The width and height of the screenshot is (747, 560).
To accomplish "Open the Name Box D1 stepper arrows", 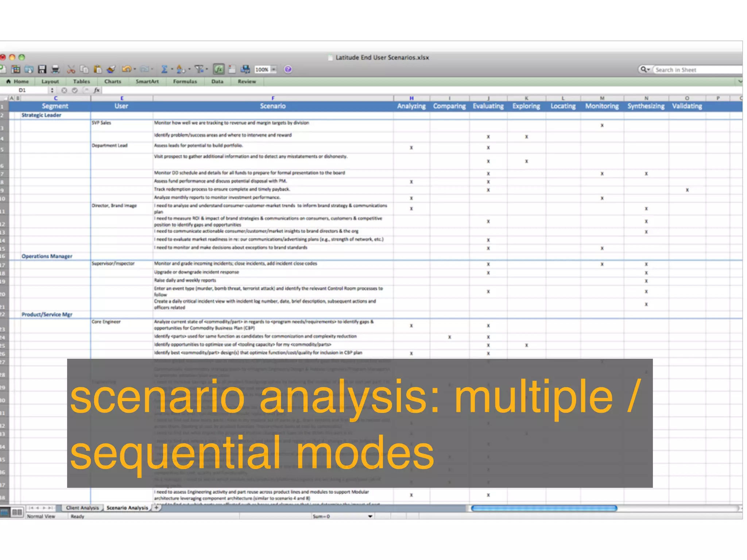I will 52,90.
